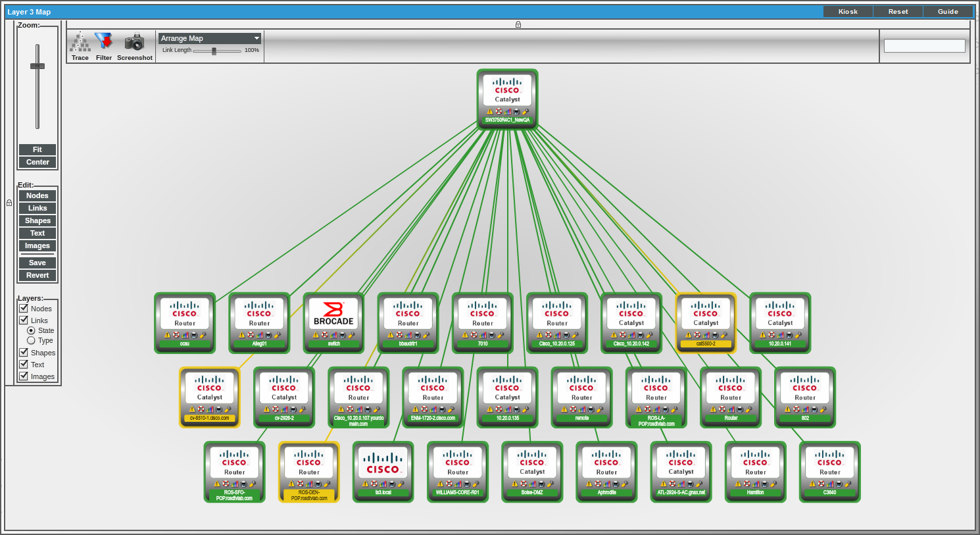
Task: Toggle the lock icon beside Edit panel
Action: pos(9,203)
